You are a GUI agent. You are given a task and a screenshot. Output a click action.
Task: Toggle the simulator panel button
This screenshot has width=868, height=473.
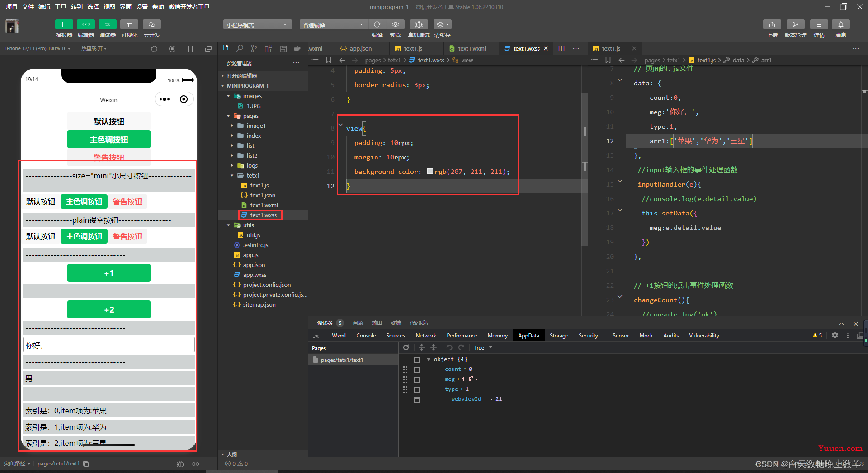coord(64,24)
